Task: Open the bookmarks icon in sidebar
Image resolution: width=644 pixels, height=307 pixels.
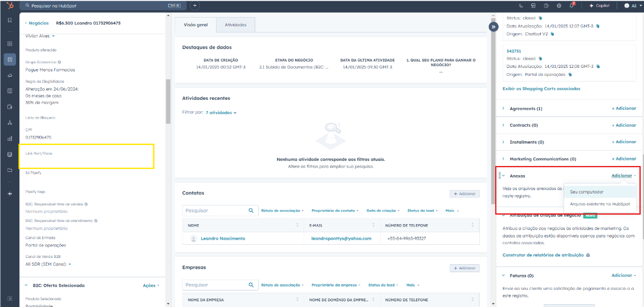Action: point(10,21)
